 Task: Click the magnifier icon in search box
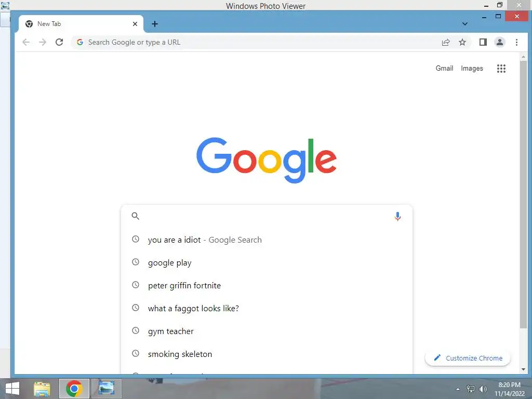[136, 216]
